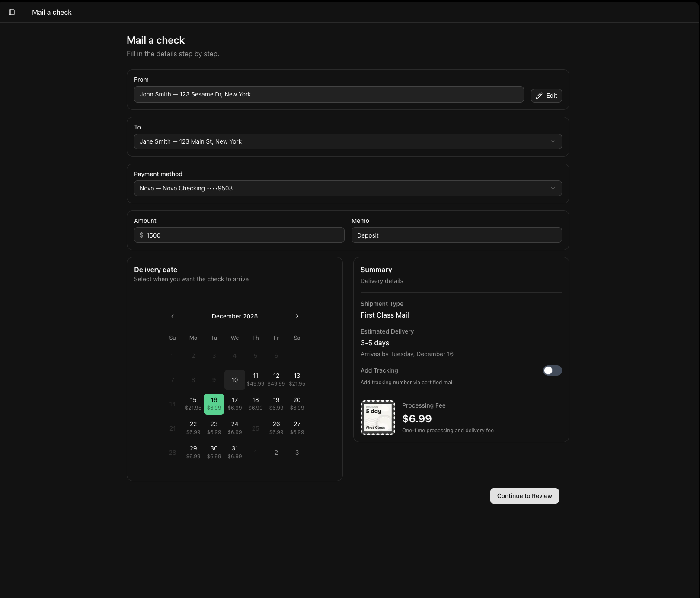Select December 16 as the delivery date
Viewport: 700px width, 598px height.
coord(214,403)
